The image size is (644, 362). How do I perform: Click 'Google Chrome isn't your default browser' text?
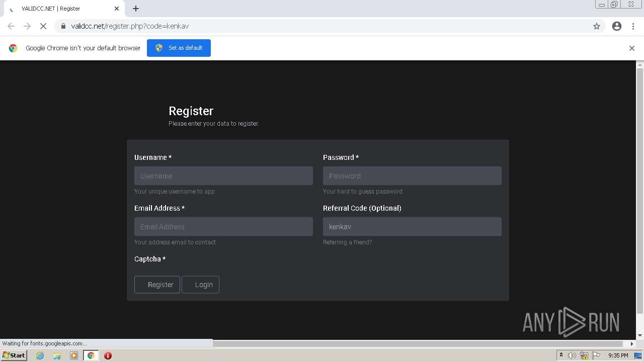[x=83, y=48]
